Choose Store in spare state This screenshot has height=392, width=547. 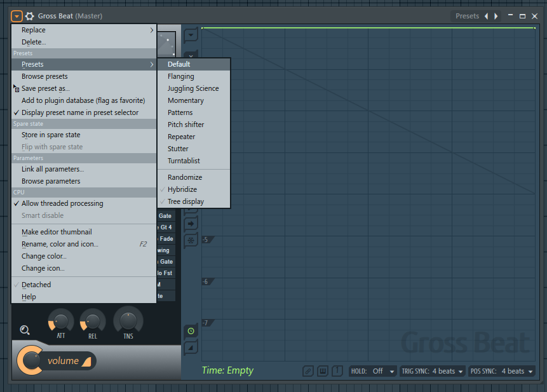[84, 135]
